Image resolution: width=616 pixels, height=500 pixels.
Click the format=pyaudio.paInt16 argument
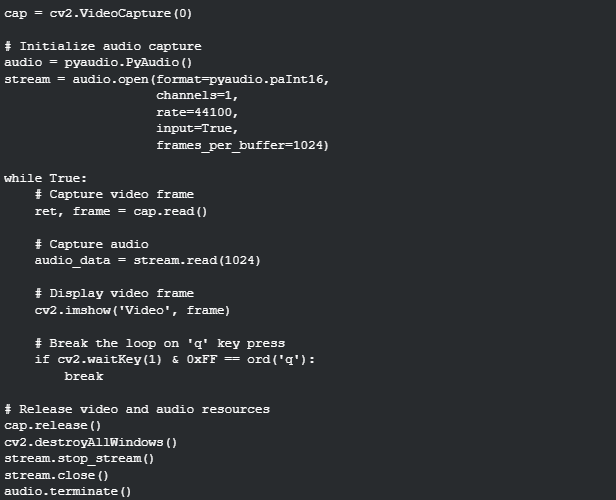(238, 79)
